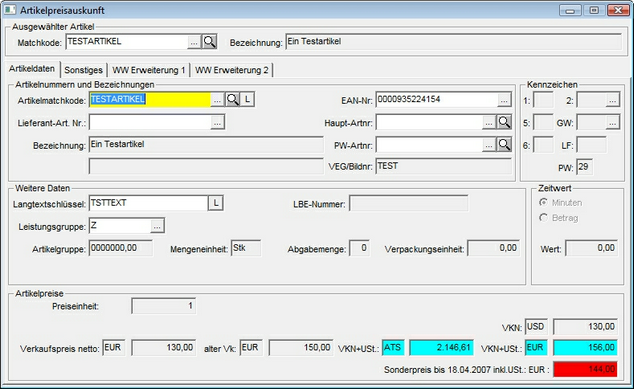Switch to the Artikeldaten tab
Image resolution: width=634 pixels, height=389 pixels.
coord(32,69)
